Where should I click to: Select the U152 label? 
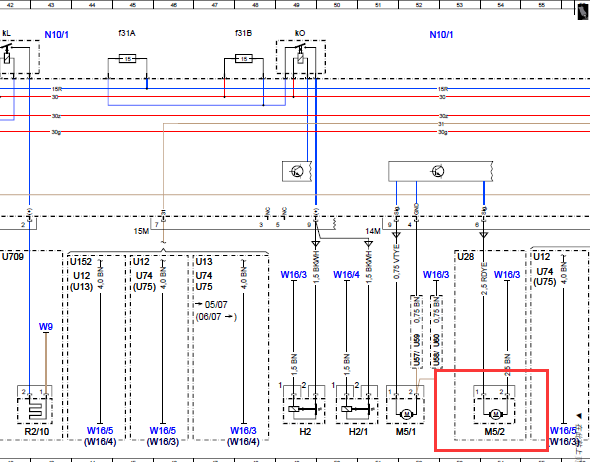click(x=81, y=262)
